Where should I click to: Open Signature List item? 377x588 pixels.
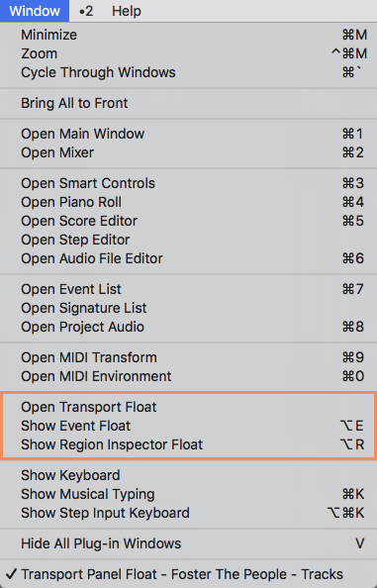click(188, 308)
